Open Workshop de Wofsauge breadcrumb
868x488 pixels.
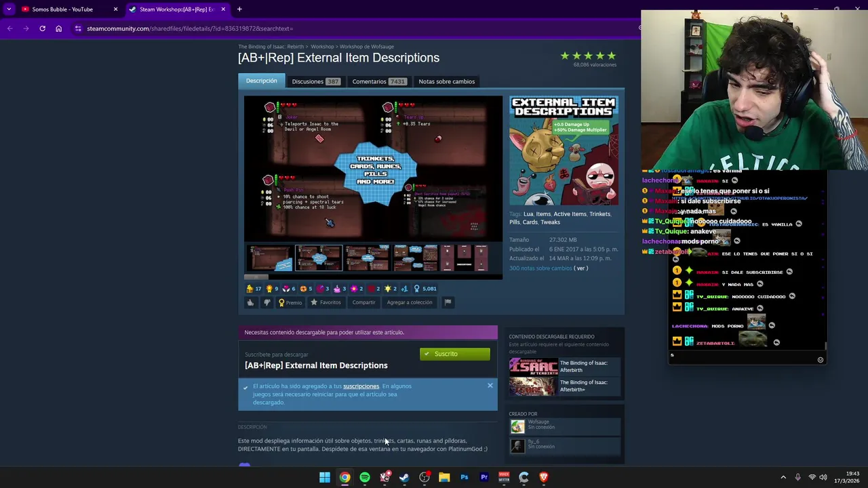(x=367, y=47)
